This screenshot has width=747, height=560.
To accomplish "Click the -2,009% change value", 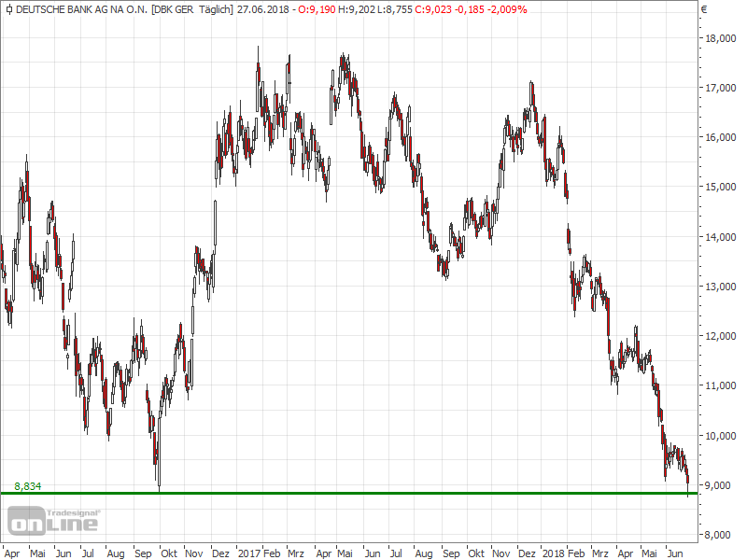I will (x=503, y=9).
